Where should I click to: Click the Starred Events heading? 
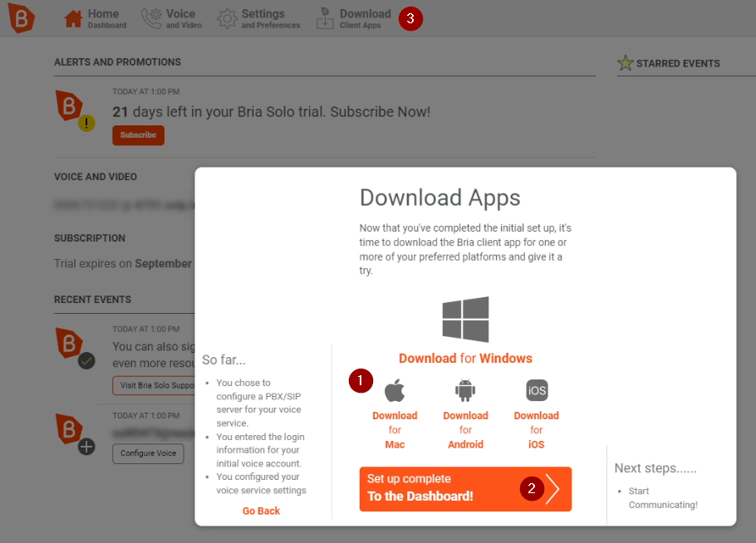(x=677, y=64)
